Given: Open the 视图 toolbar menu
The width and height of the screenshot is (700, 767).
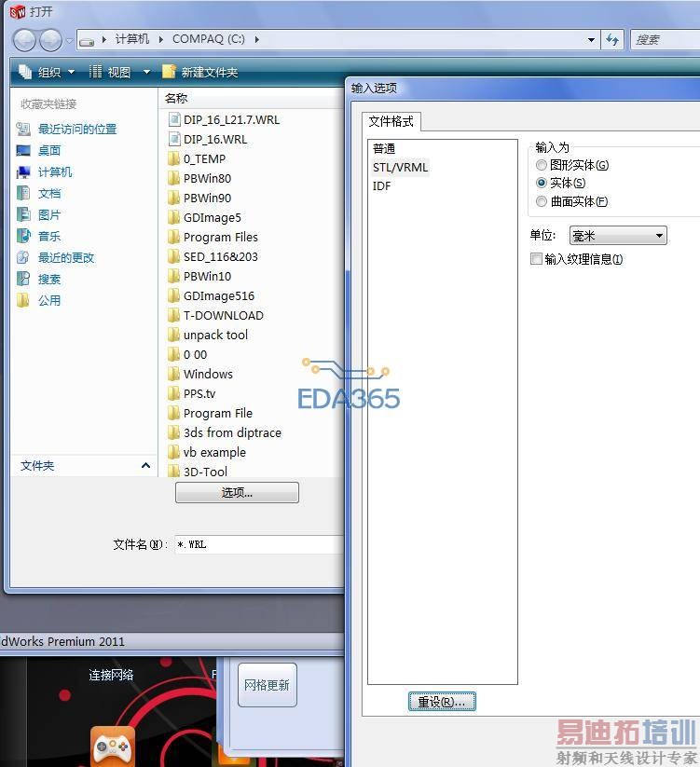Looking at the screenshot, I should (x=111, y=73).
